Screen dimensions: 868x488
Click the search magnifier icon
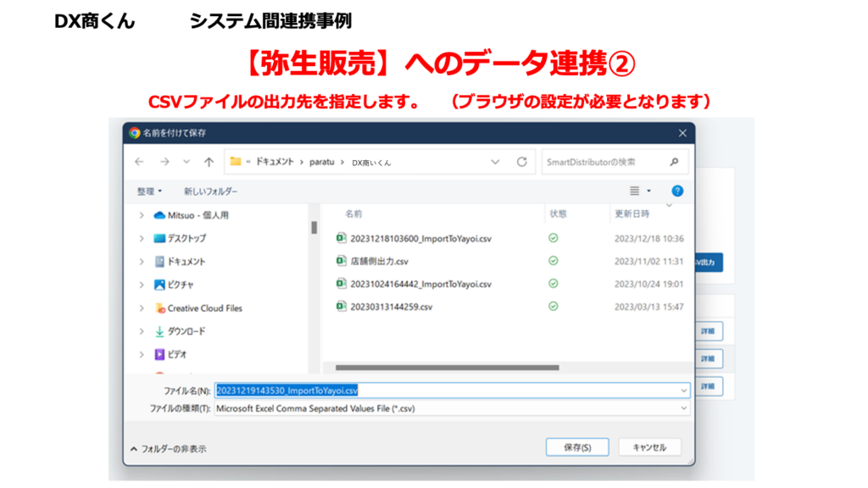[x=674, y=162]
